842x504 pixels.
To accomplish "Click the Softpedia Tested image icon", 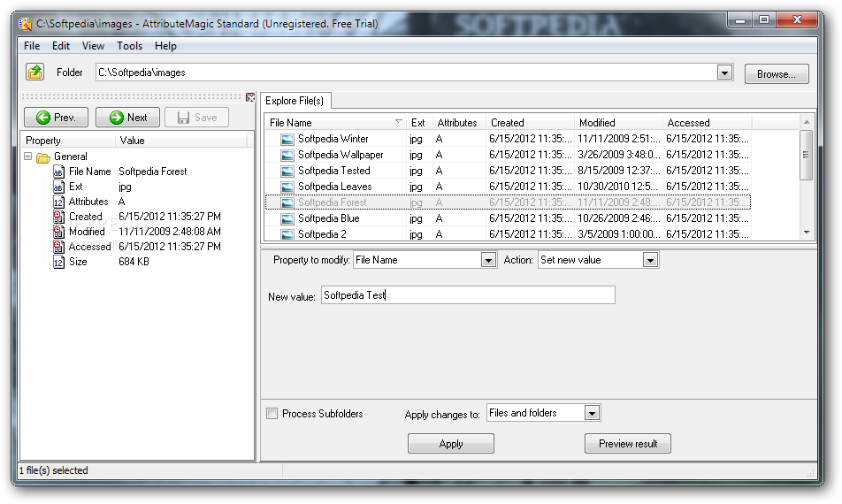I will (287, 172).
